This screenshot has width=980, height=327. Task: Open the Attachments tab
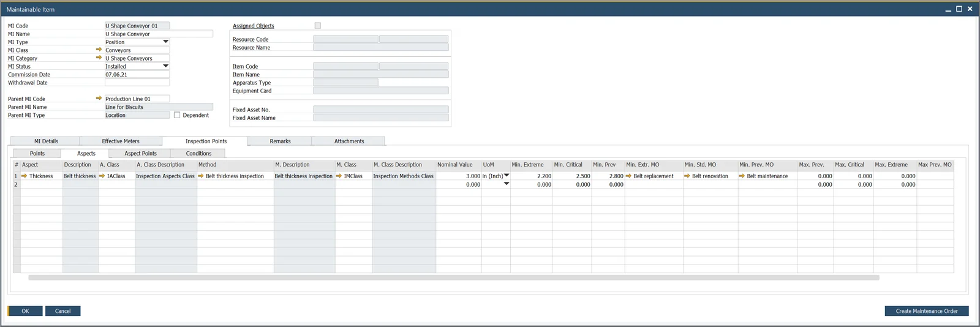tap(349, 141)
